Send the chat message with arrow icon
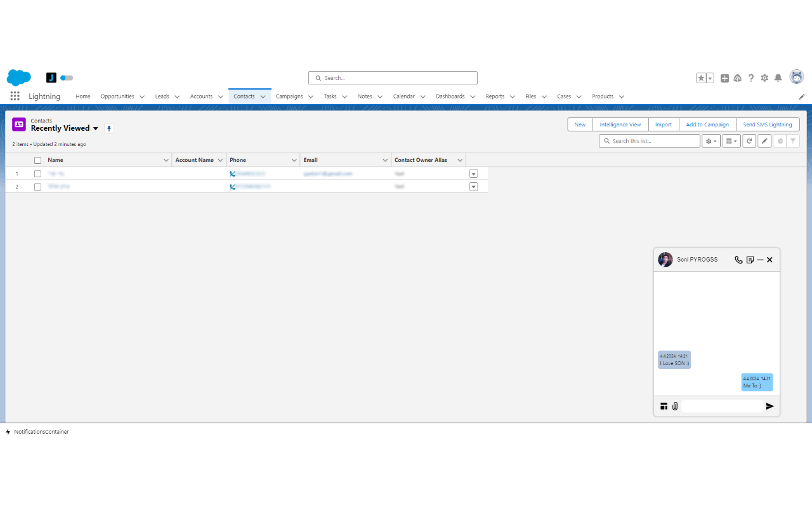This screenshot has height=508, width=812. point(770,406)
